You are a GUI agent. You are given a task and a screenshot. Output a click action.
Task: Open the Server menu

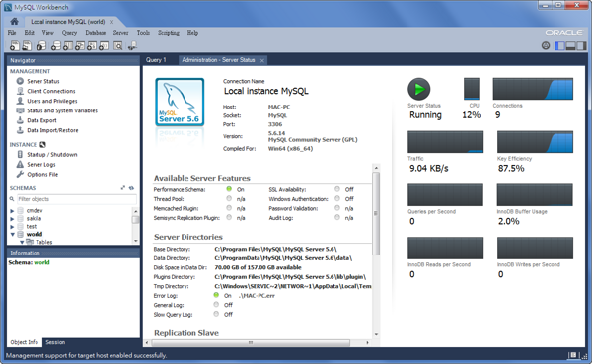(120, 33)
